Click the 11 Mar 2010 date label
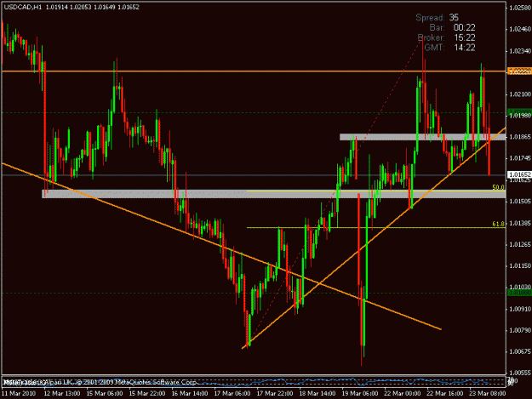 19,394
